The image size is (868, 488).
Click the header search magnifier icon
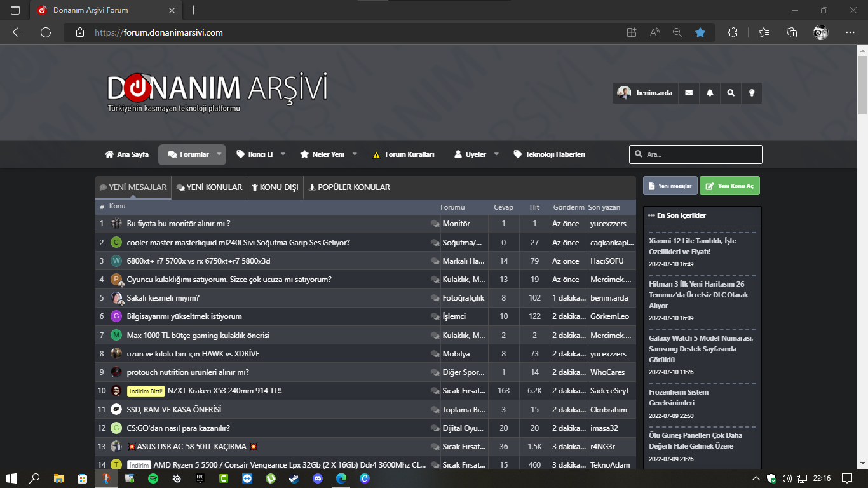pyautogui.click(x=731, y=93)
